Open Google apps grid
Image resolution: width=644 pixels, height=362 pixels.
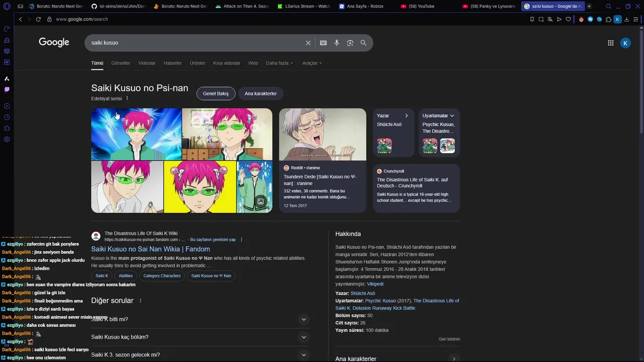[611, 43]
